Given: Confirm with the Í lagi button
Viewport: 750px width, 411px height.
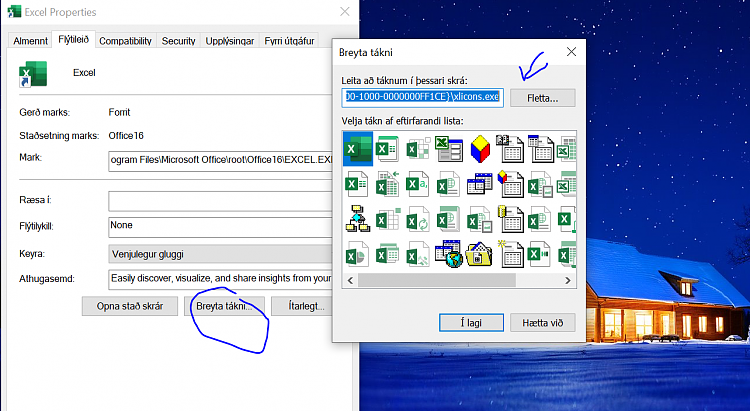Looking at the screenshot, I should coord(471,323).
